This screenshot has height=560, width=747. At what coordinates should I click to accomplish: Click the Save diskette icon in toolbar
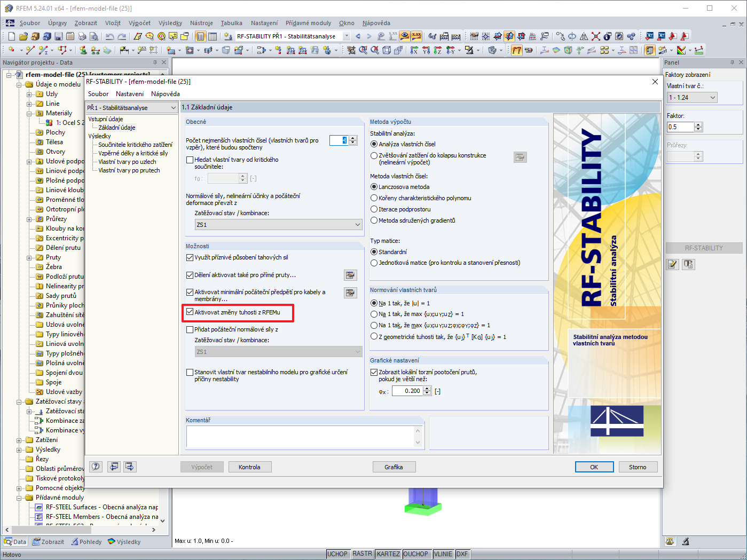tap(58, 36)
